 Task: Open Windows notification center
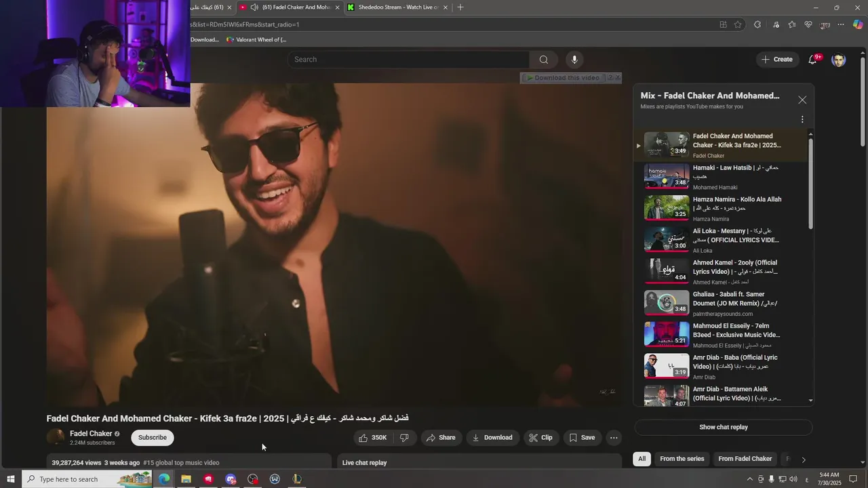pos(853,479)
